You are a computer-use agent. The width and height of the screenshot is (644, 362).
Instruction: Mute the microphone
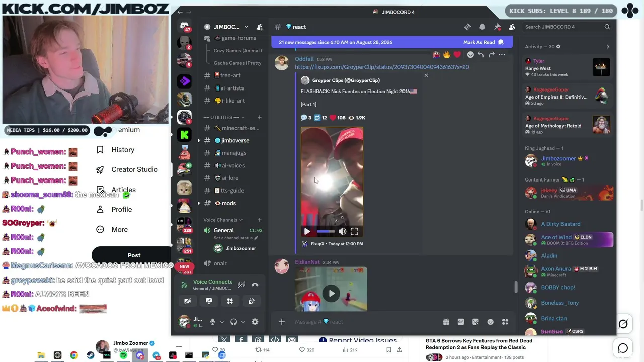(213, 322)
